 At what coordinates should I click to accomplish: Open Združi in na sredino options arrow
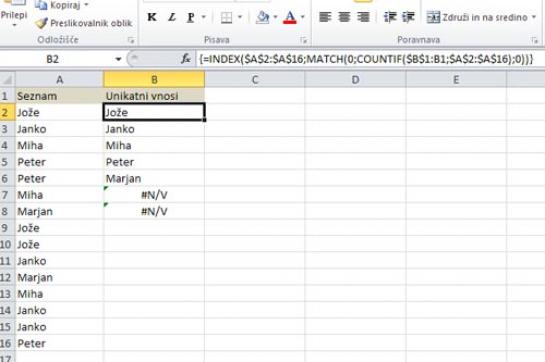(x=534, y=17)
